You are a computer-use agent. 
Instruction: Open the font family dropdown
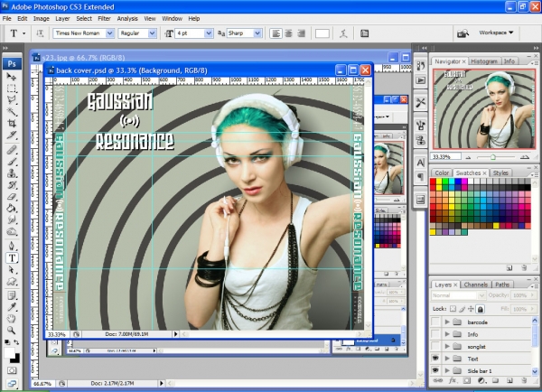coord(109,33)
